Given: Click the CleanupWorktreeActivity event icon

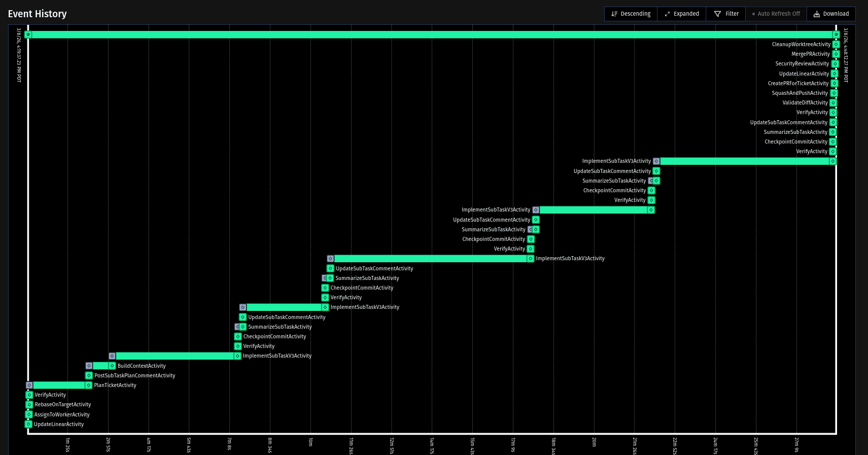Looking at the screenshot, I should [x=836, y=45].
